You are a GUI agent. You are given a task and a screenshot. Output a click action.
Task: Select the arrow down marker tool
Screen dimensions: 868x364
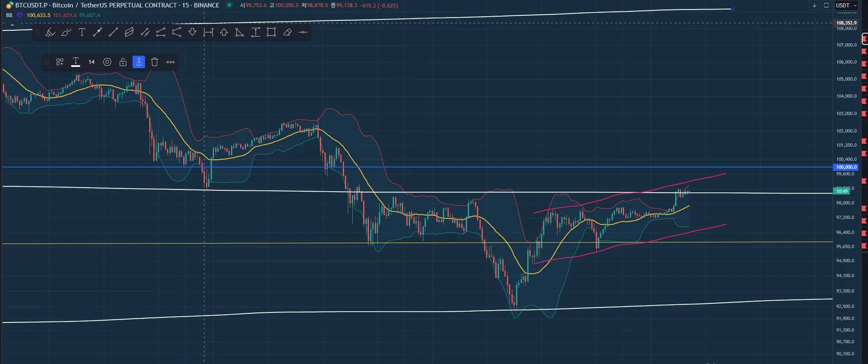pos(193,32)
